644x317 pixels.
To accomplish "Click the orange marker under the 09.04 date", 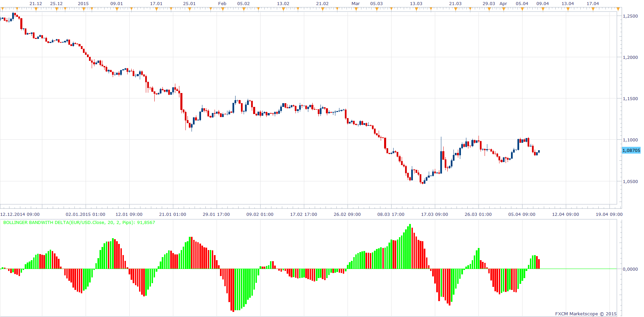I will (543, 9).
